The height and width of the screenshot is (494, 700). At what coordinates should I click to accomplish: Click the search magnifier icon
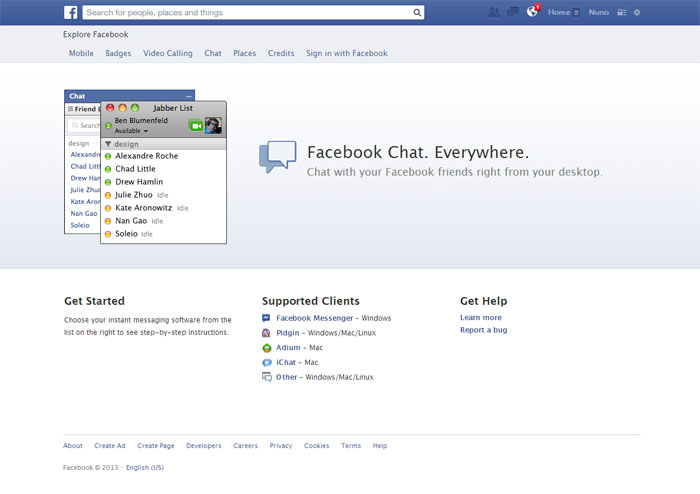click(417, 13)
